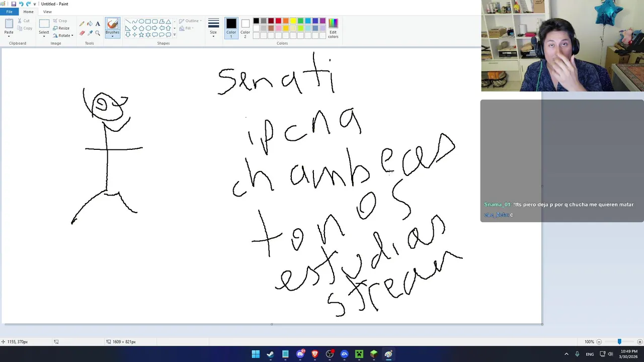This screenshot has height=362, width=644.
Task: Pick the black color swatch
Action: 256,21
